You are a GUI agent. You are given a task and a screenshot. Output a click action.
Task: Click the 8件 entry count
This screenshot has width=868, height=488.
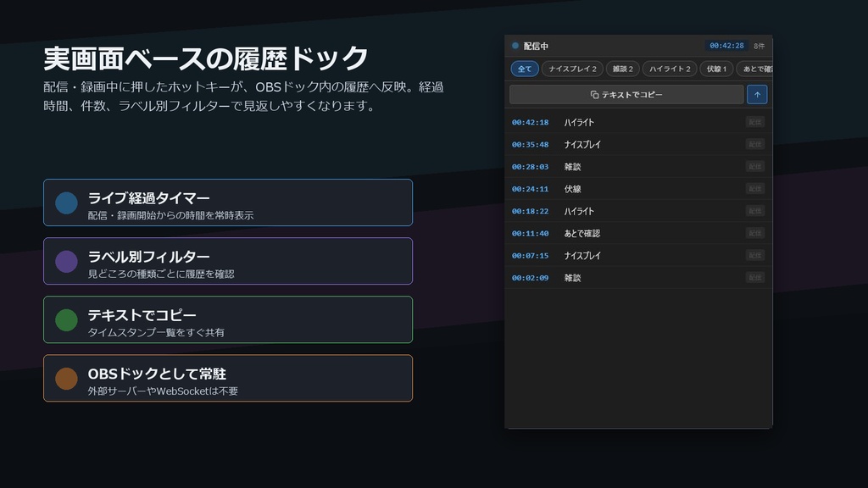(759, 46)
